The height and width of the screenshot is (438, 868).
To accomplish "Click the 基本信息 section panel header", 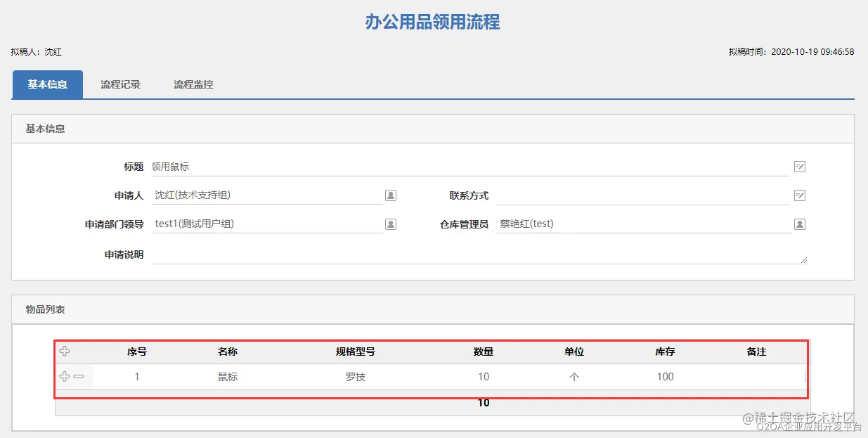I will coord(433,129).
